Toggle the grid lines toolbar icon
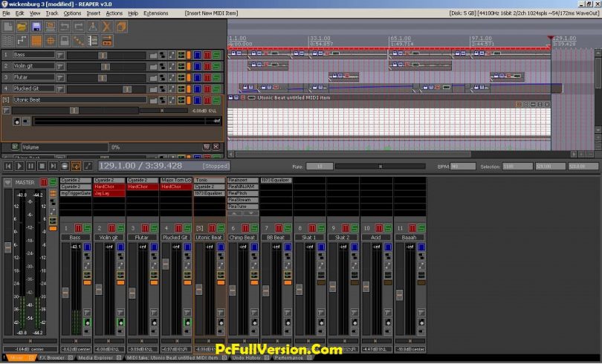602x364 pixels. [36, 40]
